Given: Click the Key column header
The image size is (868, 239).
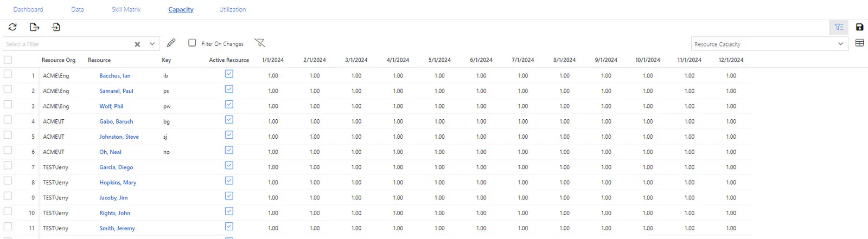Looking at the screenshot, I should pos(167,60).
